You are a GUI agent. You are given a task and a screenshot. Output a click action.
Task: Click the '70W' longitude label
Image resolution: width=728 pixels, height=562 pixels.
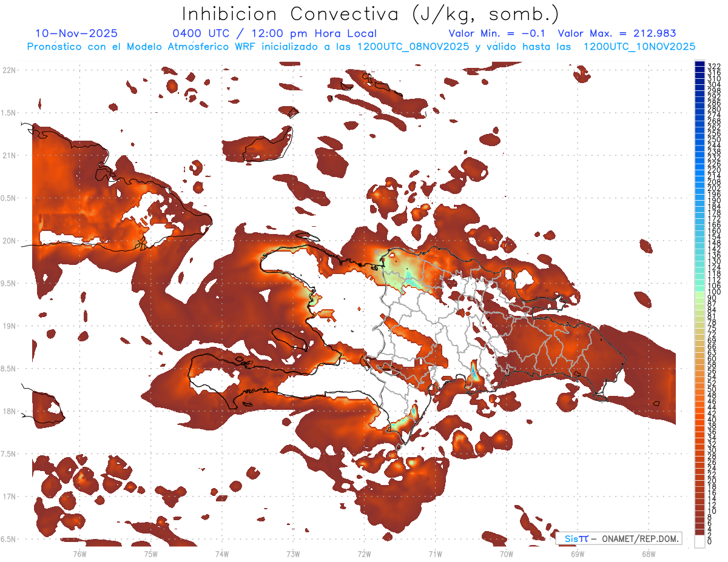507,554
